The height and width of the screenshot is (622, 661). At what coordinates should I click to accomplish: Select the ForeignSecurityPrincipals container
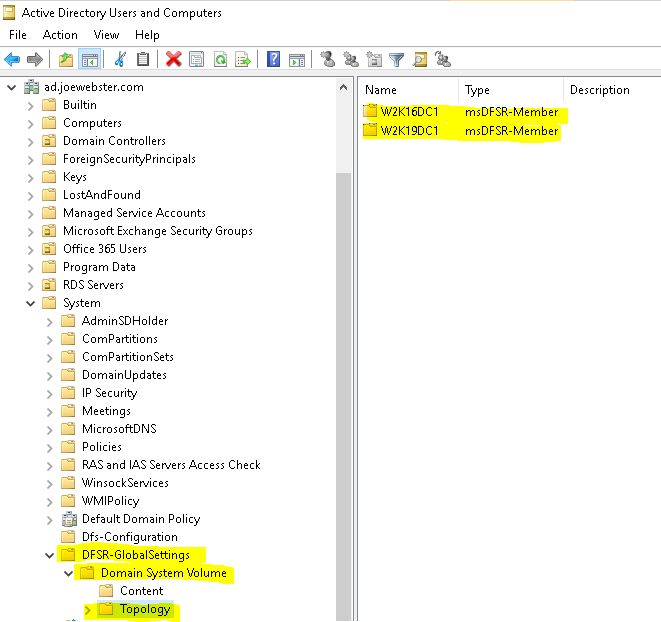pyautogui.click(x=129, y=159)
